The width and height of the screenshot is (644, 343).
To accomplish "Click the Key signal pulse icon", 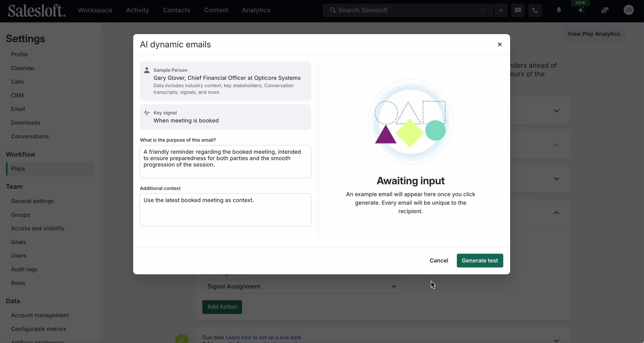I will (147, 113).
